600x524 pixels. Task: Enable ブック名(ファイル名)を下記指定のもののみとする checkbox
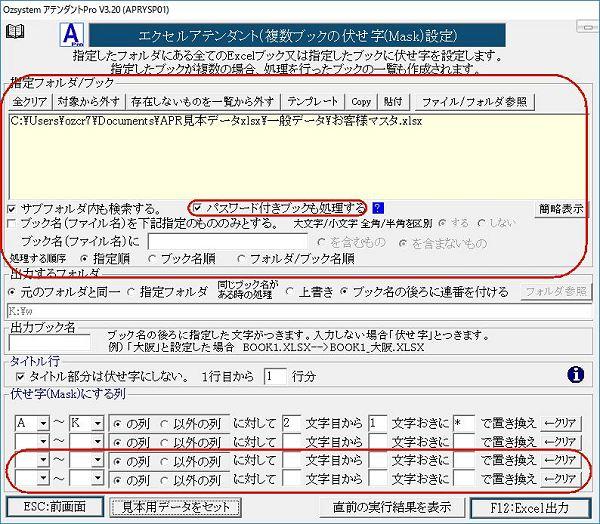point(12,224)
